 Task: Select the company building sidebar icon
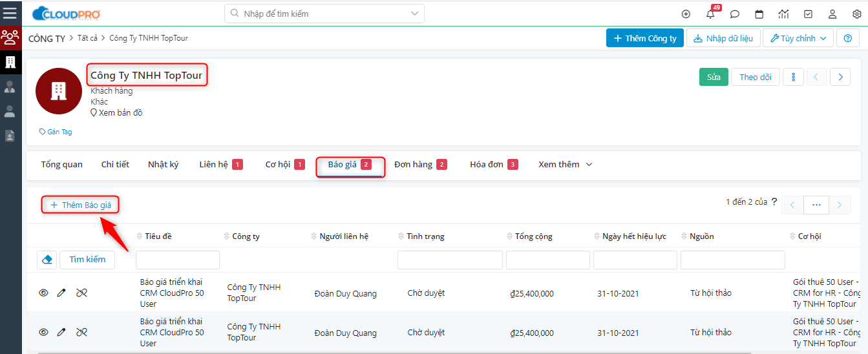coord(10,63)
